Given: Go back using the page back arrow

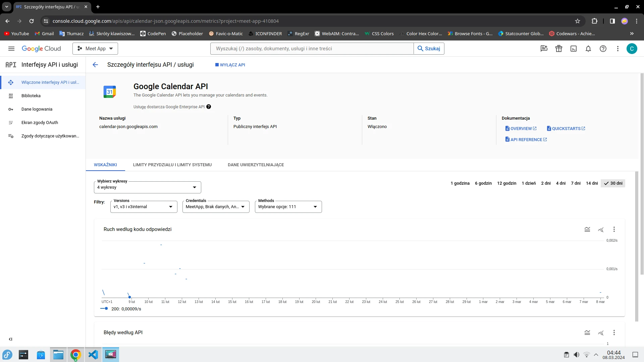Looking at the screenshot, I should [x=95, y=65].
